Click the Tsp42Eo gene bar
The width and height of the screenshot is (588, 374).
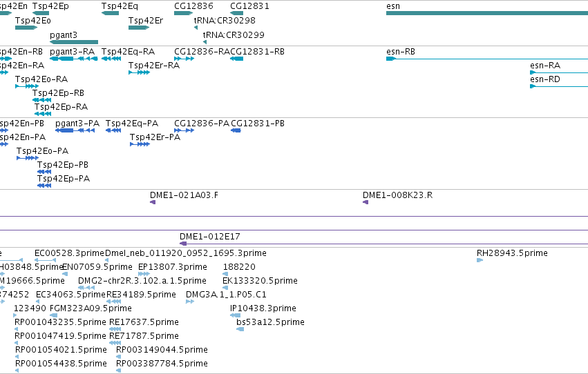click(x=26, y=28)
